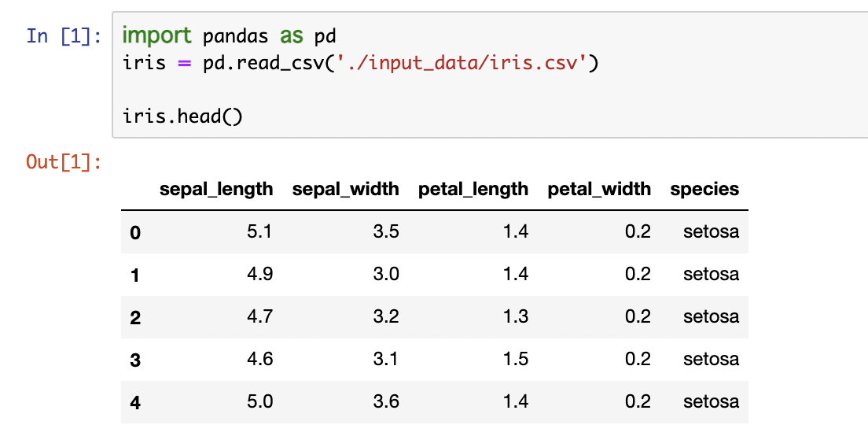Click the import keyword in code
The image size is (868, 425).
click(156, 36)
